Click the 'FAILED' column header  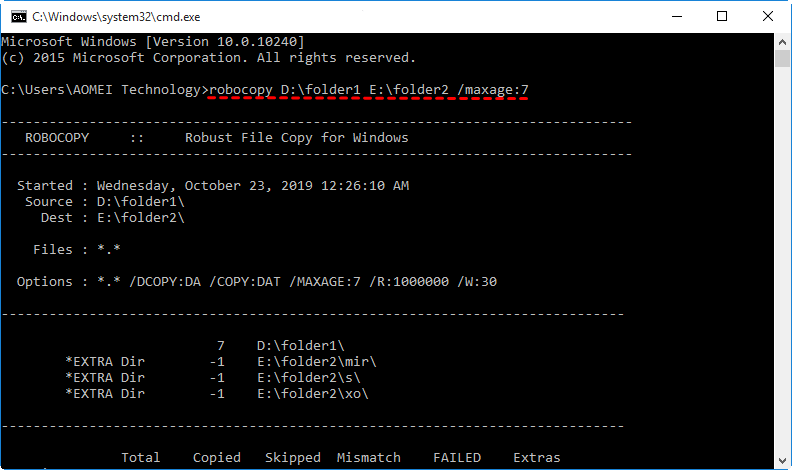pyautogui.click(x=457, y=458)
